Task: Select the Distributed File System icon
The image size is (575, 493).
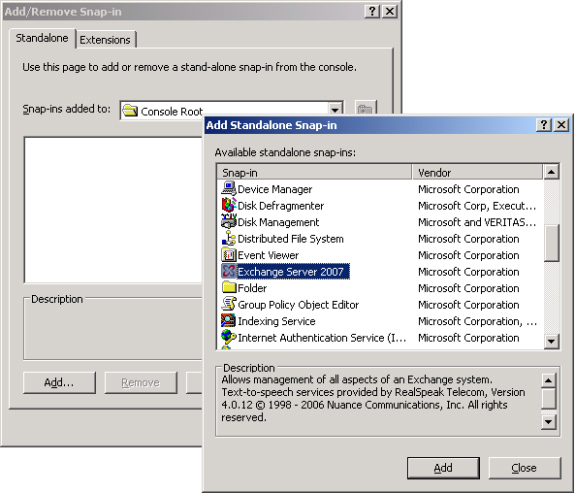Action: 229,238
